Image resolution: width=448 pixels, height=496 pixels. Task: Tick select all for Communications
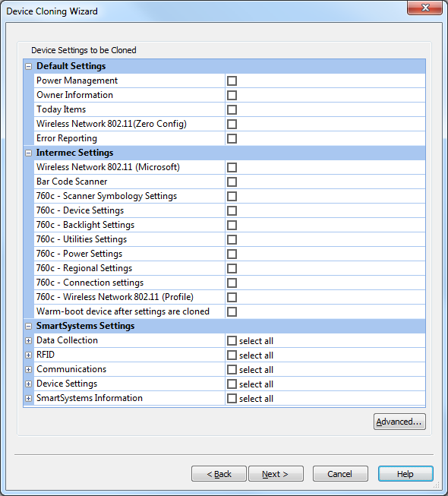pos(232,369)
